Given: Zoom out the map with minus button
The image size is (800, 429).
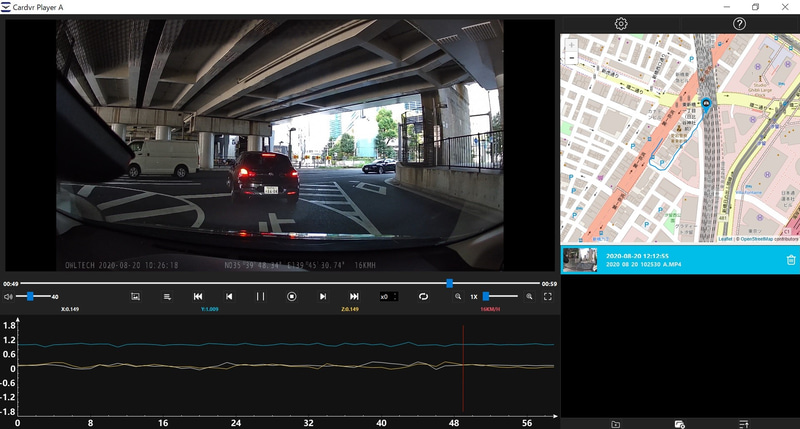Looking at the screenshot, I should click(x=571, y=58).
